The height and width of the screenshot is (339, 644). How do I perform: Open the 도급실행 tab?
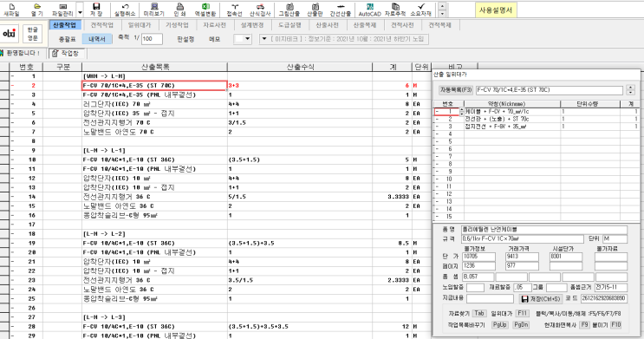coord(289,25)
